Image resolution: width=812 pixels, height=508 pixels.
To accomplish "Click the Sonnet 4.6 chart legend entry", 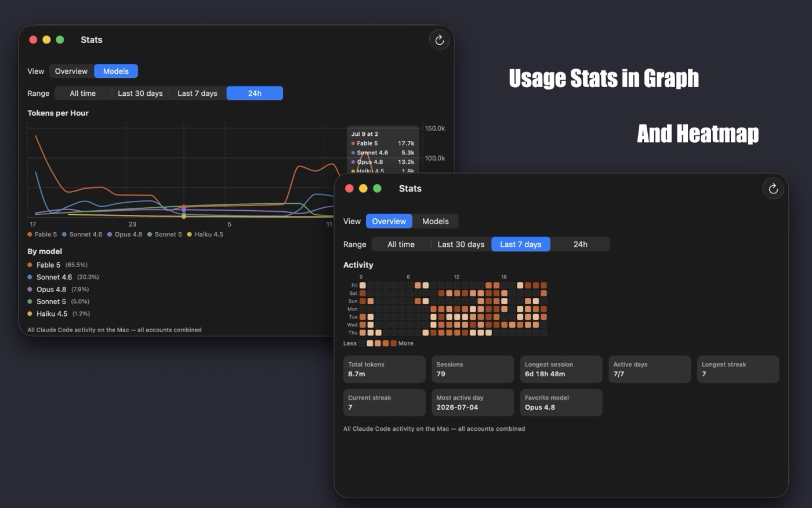I will click(82, 235).
